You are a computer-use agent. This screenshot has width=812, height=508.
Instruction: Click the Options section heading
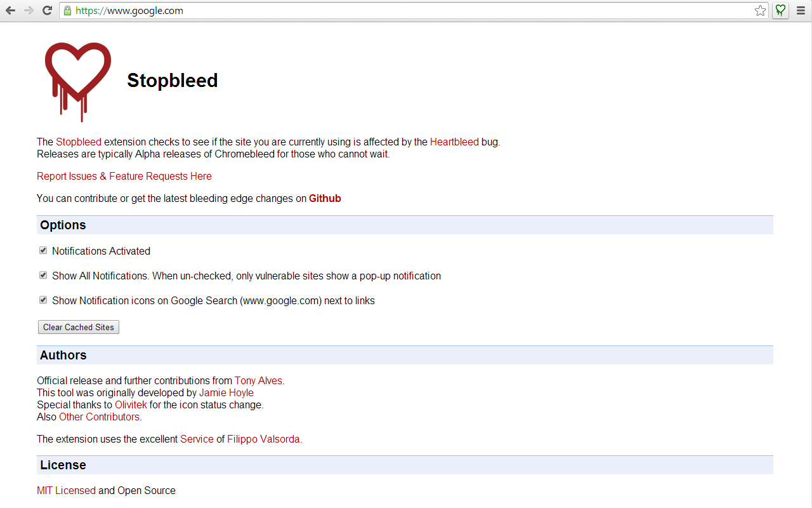click(63, 225)
